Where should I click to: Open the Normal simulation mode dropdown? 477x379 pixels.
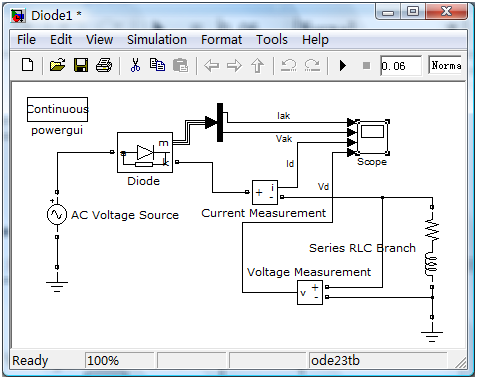445,65
